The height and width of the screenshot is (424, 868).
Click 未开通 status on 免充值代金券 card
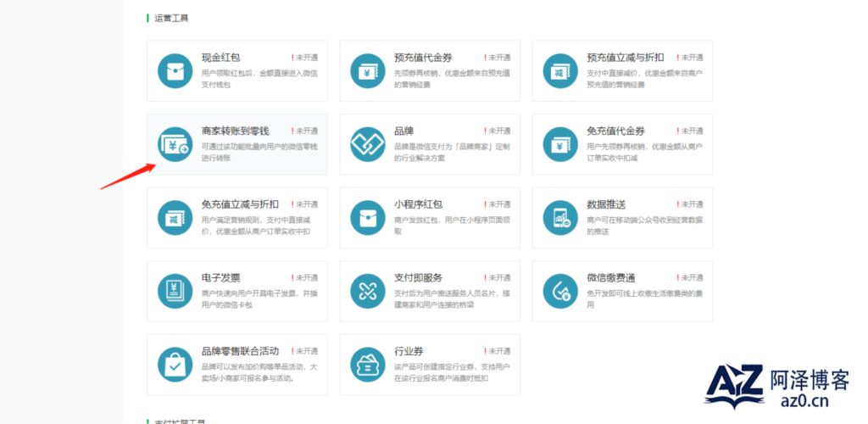point(690,131)
